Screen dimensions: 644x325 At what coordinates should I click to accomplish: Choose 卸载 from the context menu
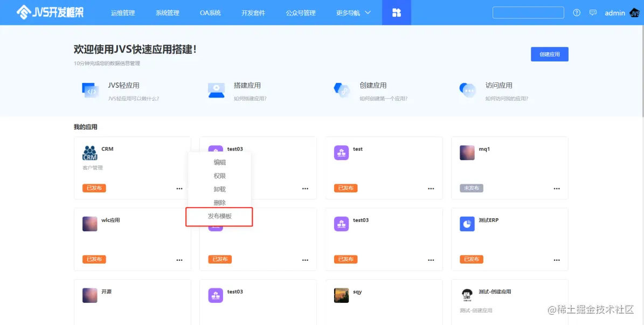[x=220, y=189]
